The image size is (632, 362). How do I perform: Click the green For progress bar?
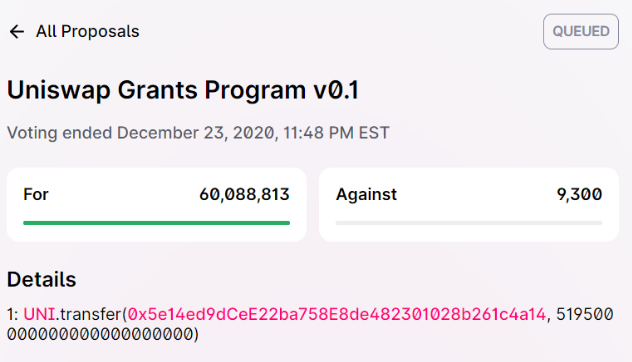point(156,223)
